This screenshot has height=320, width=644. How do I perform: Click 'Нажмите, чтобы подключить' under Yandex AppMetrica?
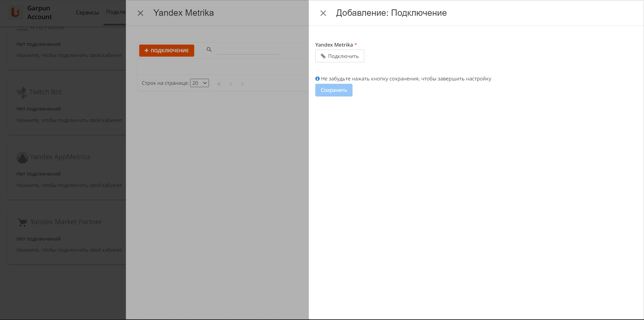[x=69, y=185]
